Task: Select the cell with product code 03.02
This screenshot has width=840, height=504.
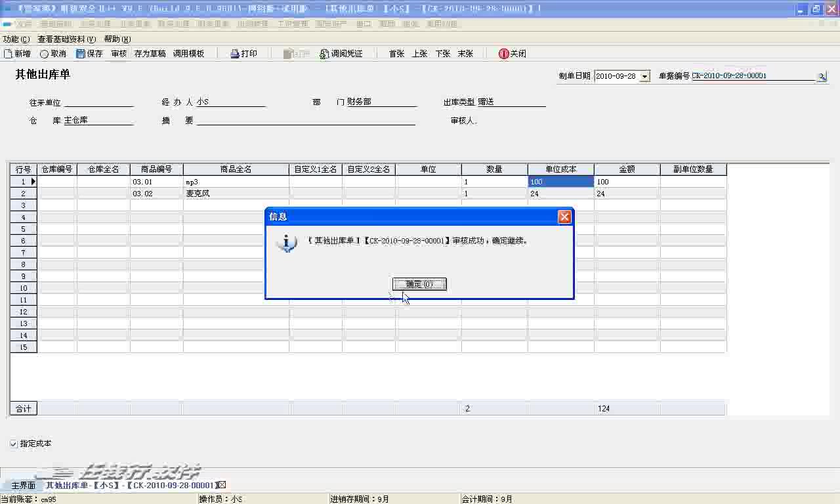Action: [x=157, y=194]
